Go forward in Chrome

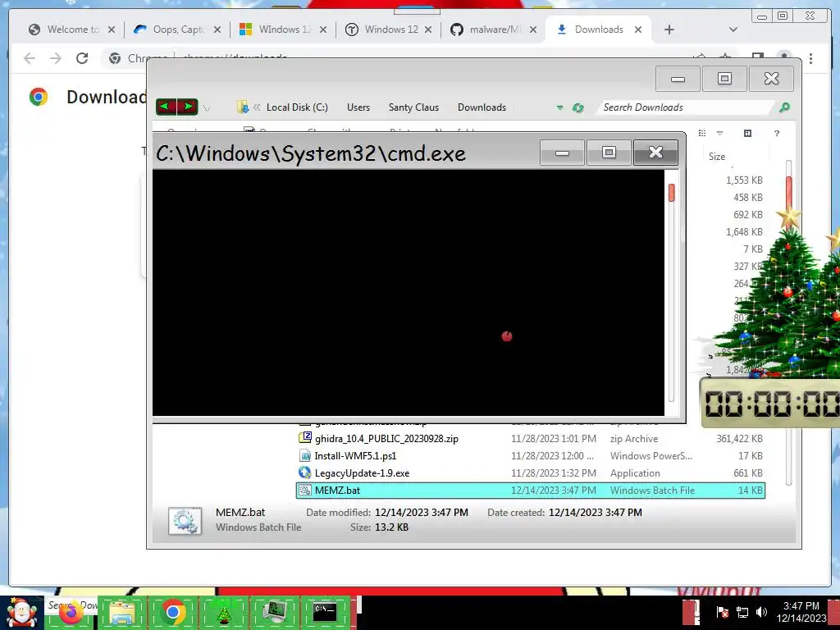56,58
